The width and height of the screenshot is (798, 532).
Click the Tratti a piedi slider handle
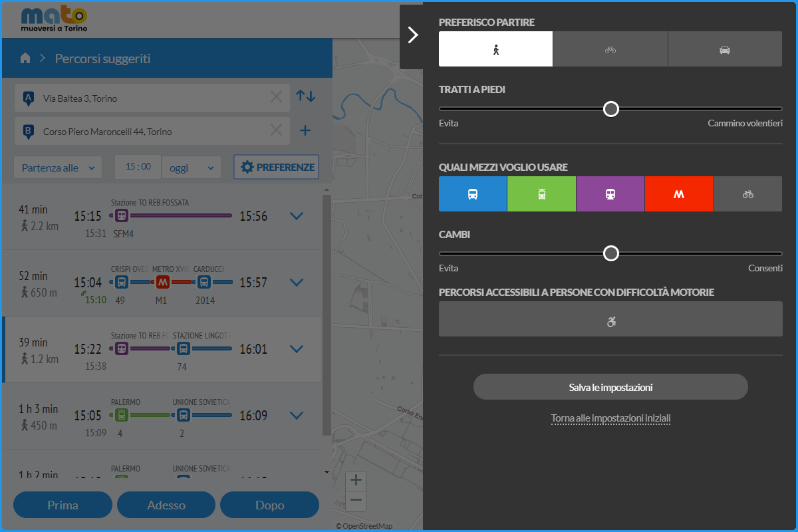tap(610, 109)
